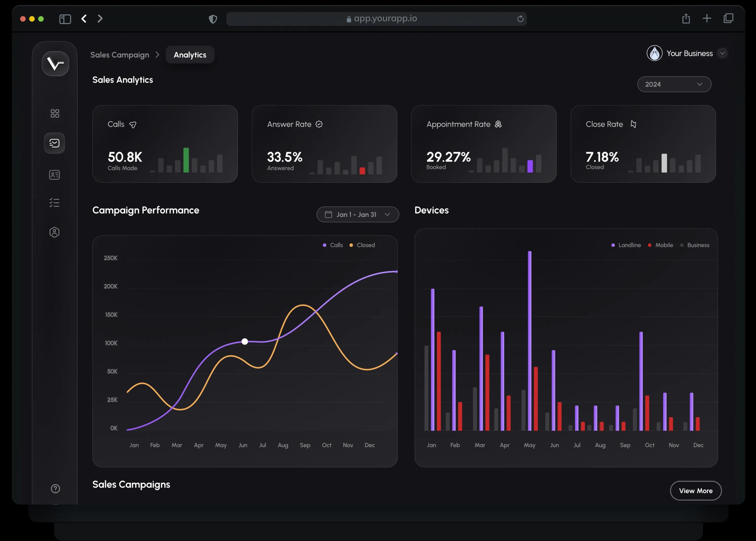Toggle the Mobile series in Devices legend
The image size is (756, 541).
point(661,245)
